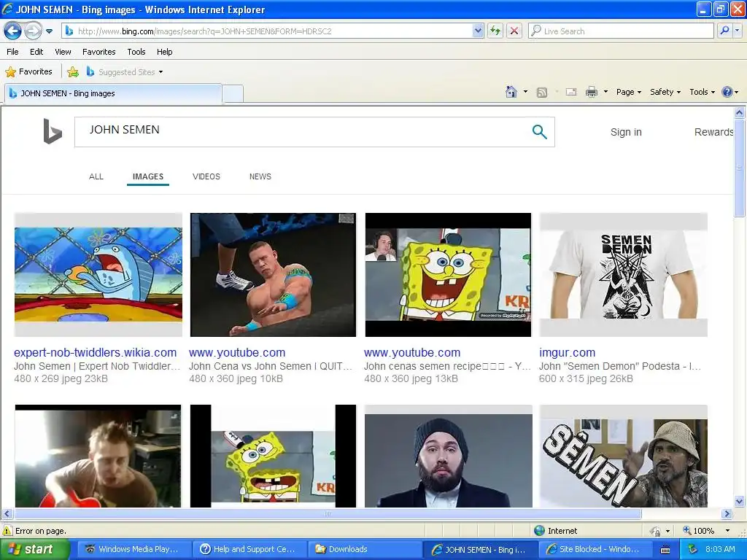747x560 pixels.
Task: Click the Refresh page icon
Action: 495,31
